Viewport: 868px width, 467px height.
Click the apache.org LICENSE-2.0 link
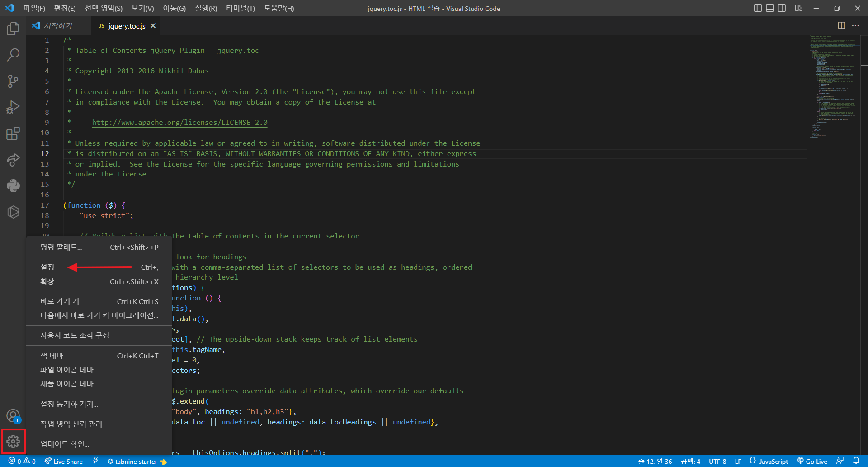coord(179,123)
